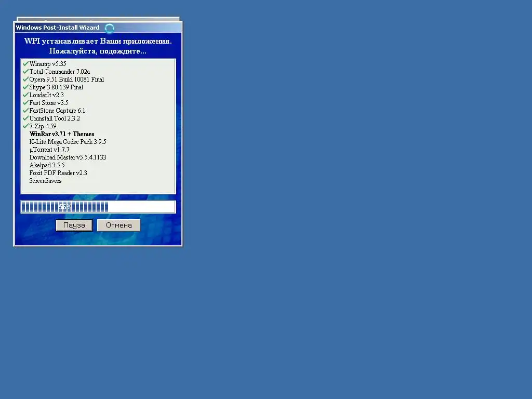Select Opera 9.51 Build 10081 Final entry
532x399 pixels.
point(66,79)
